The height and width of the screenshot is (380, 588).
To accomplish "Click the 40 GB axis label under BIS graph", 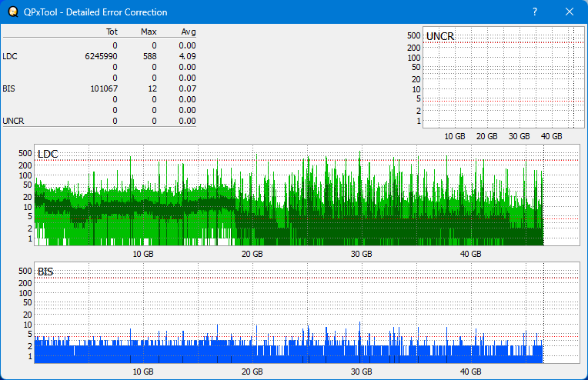I will (x=470, y=372).
